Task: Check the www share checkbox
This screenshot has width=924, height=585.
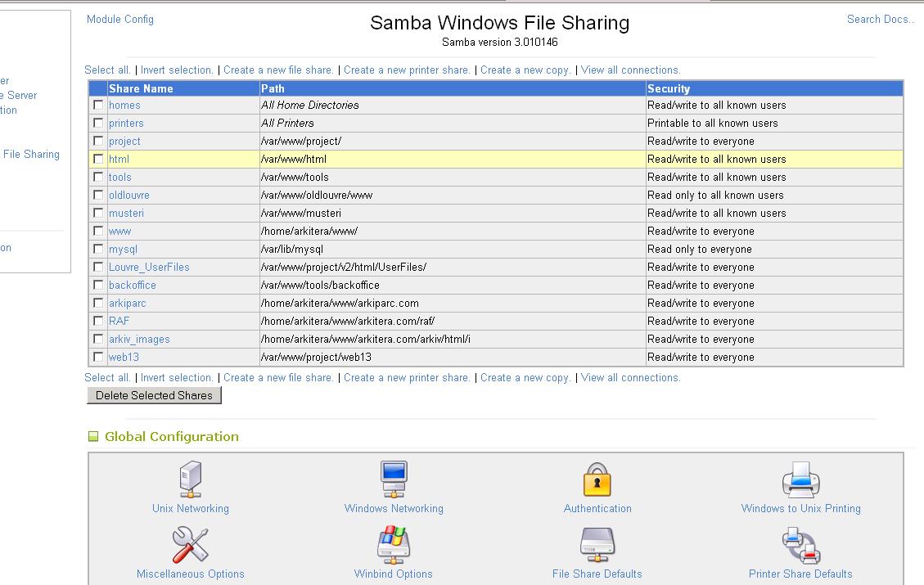Action: click(x=98, y=231)
